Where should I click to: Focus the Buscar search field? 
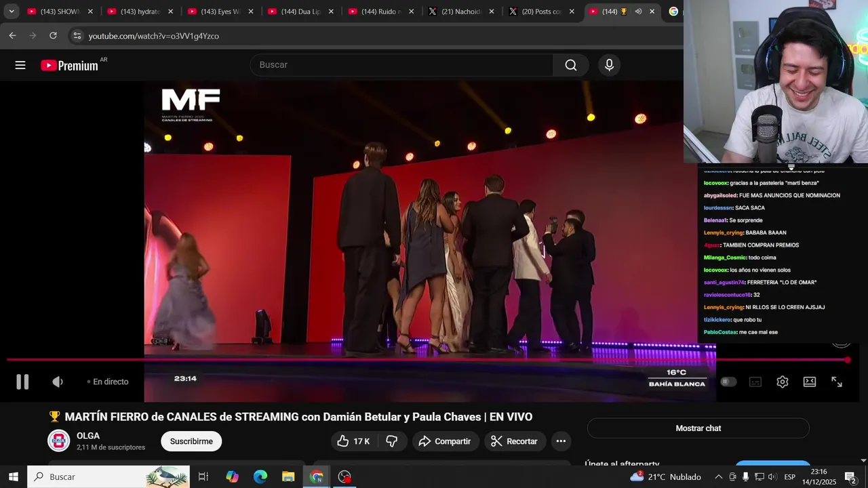(401, 65)
